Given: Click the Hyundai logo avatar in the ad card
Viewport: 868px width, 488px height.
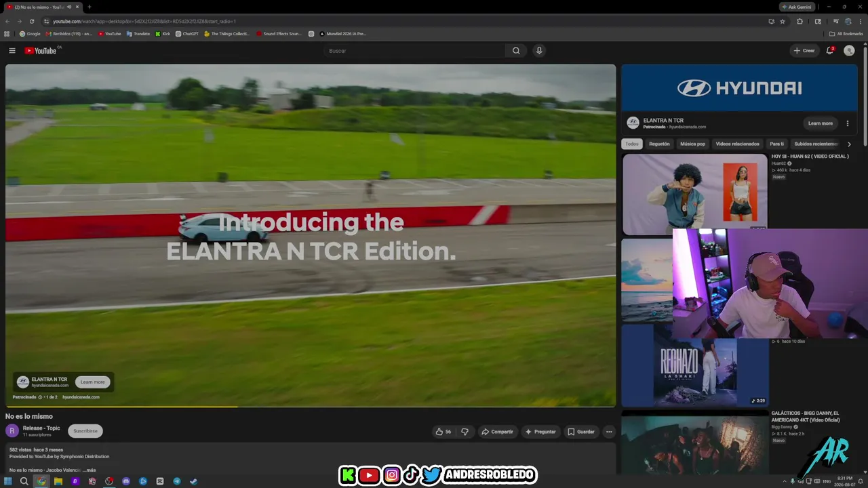Looking at the screenshot, I should coord(633,123).
